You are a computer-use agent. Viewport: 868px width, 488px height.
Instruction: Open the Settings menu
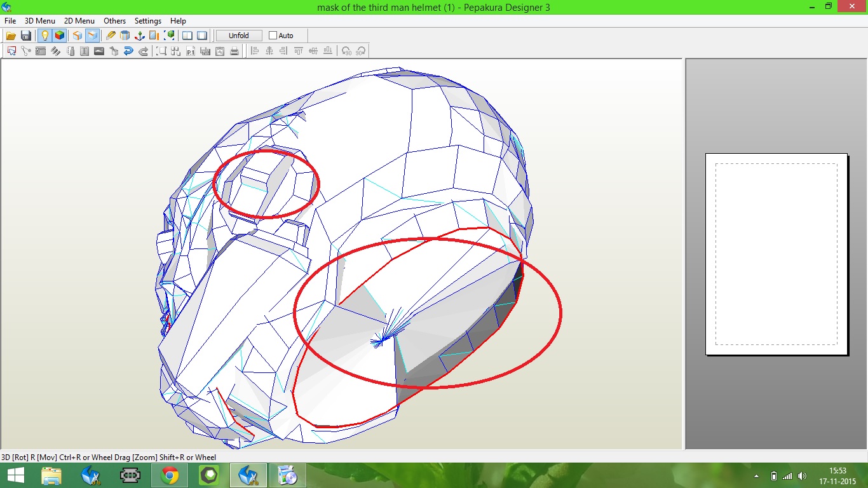pos(147,21)
